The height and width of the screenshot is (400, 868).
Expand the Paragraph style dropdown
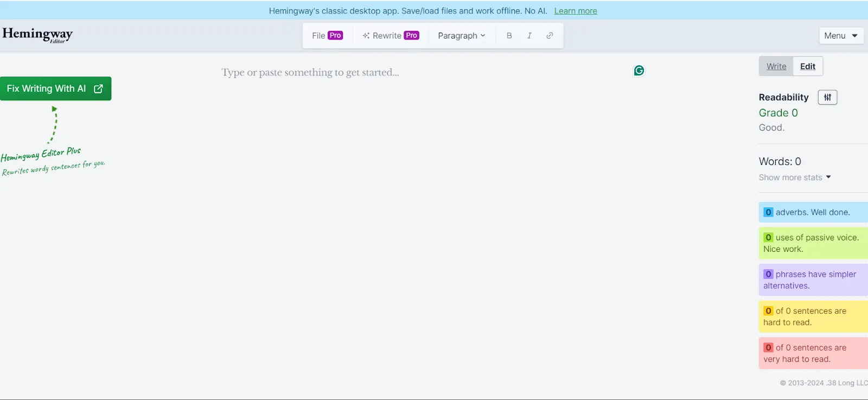pyautogui.click(x=462, y=35)
